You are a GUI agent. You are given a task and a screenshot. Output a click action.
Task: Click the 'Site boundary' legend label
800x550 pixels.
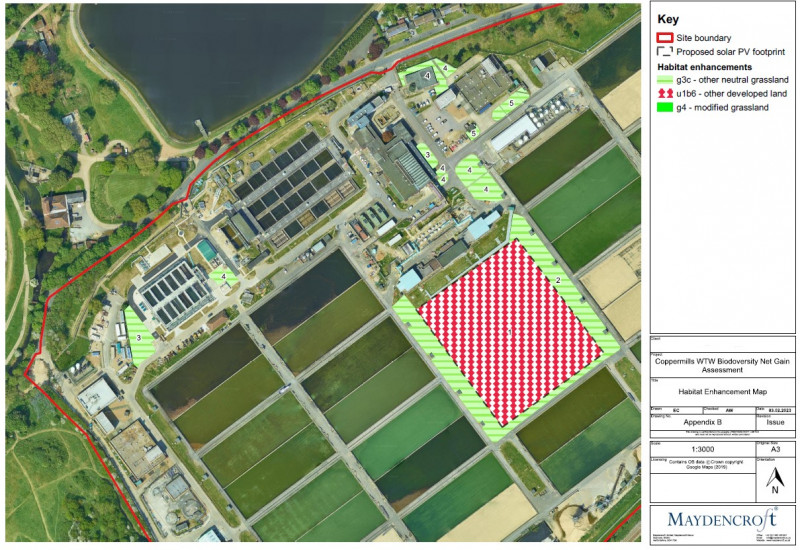click(704, 38)
